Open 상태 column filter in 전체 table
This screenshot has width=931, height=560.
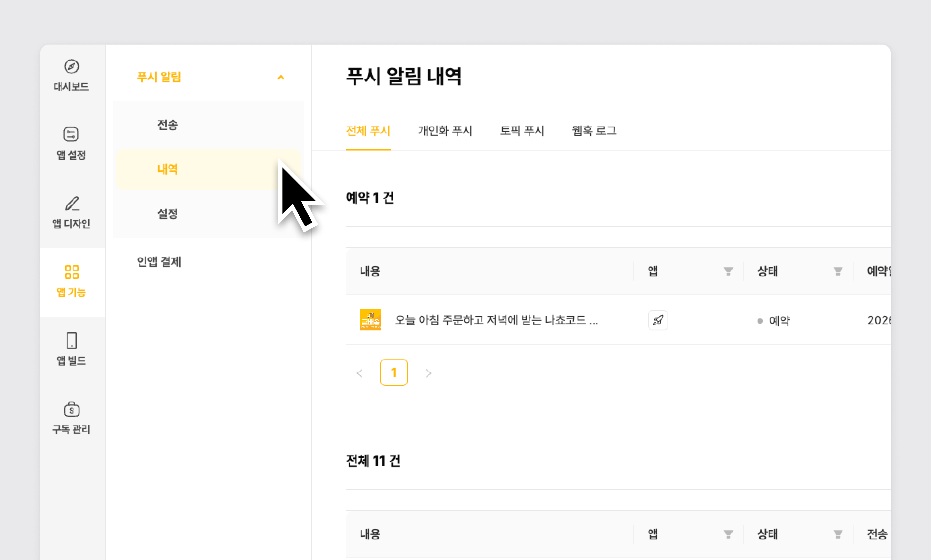point(838,534)
